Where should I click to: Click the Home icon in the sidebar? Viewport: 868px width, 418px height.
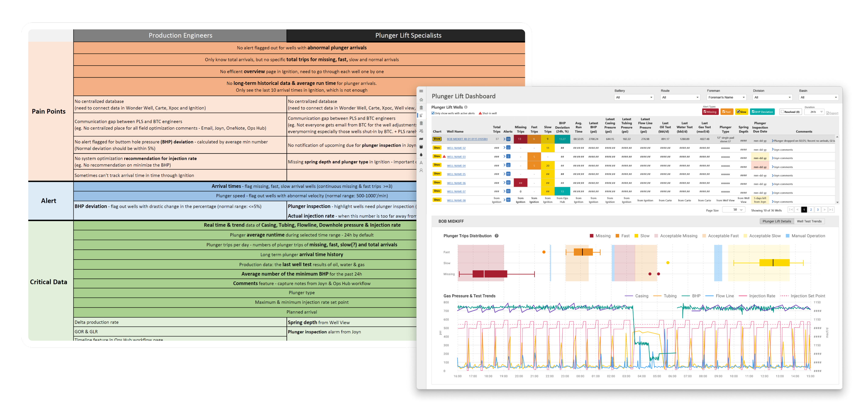coord(421,100)
